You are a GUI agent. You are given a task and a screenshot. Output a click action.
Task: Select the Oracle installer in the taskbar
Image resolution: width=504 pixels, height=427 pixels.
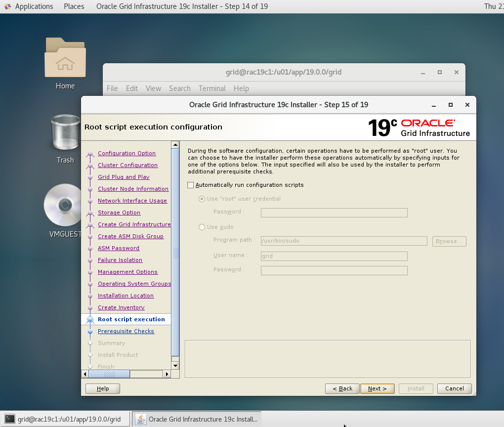197,418
